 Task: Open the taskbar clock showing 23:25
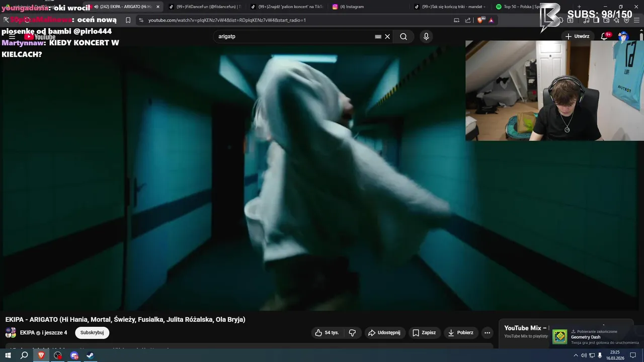615,355
